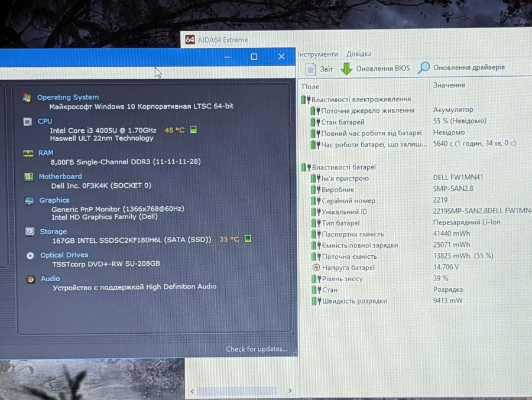This screenshot has width=532, height=400.
Task: Click the 25071 mWh value
Action: tap(451, 245)
